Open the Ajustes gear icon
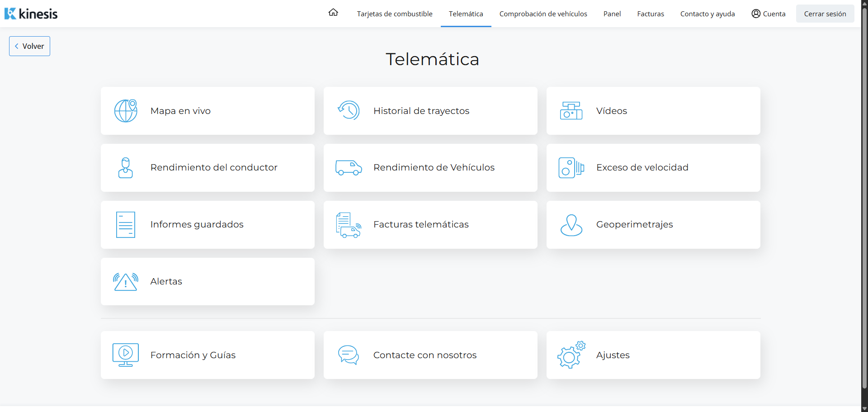The width and height of the screenshot is (868, 412). click(571, 355)
